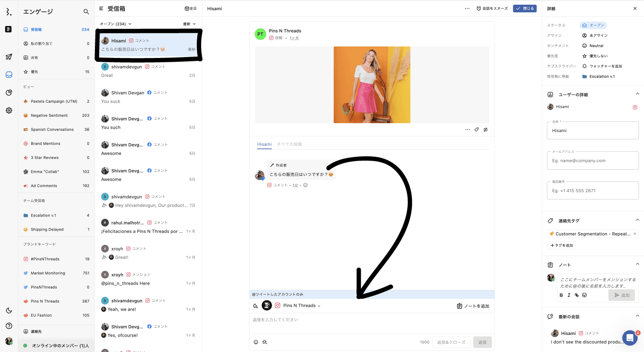Open the live chat support bubble
Viewport: 644px width, 352px height.
click(x=630, y=338)
